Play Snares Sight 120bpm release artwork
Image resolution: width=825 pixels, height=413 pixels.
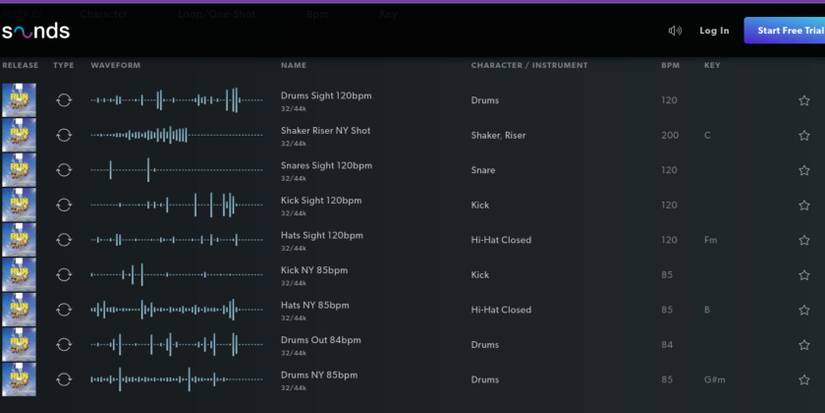pos(19,170)
